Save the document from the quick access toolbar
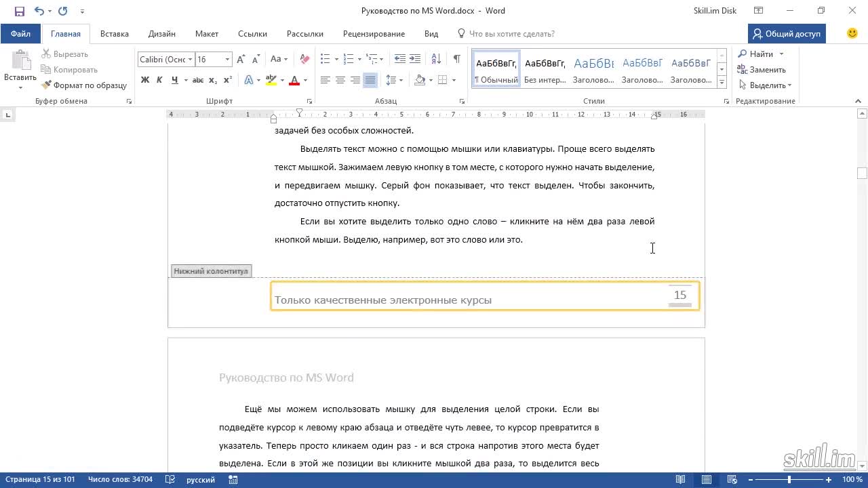Viewport: 868px width, 488px height. (x=20, y=11)
